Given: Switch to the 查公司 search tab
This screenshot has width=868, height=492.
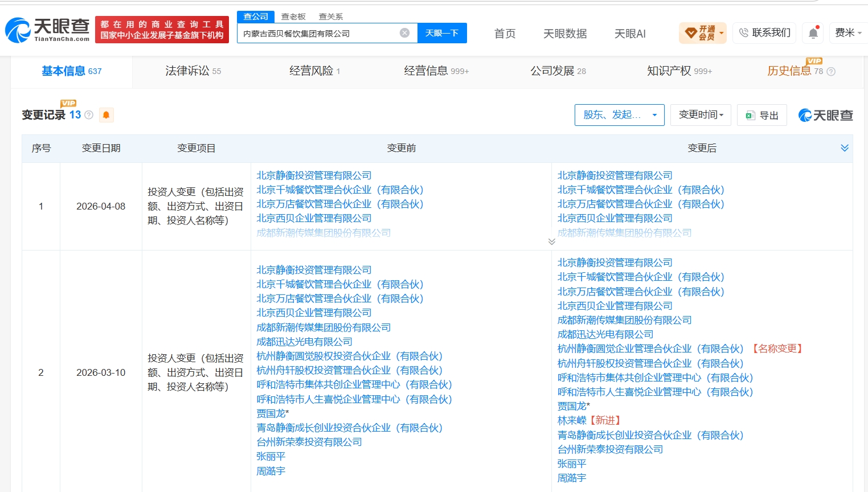Looking at the screenshot, I should (x=256, y=17).
